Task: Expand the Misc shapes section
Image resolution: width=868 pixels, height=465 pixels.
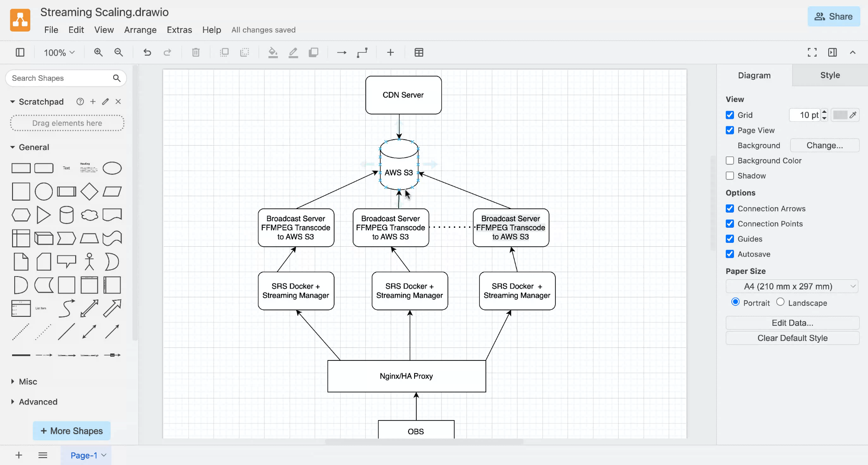Action: click(x=13, y=382)
